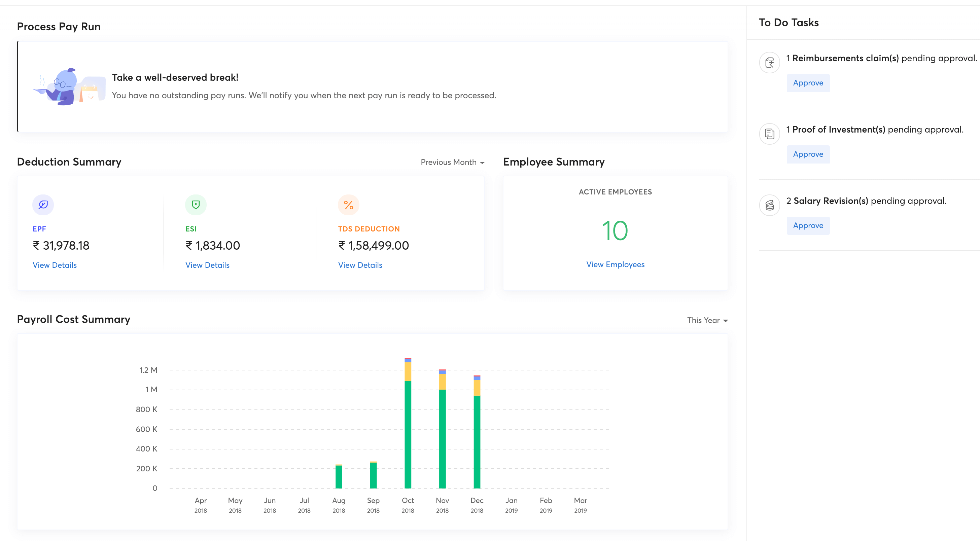This screenshot has height=541, width=980.
Task: Click the EPF leaf icon
Action: coord(43,205)
